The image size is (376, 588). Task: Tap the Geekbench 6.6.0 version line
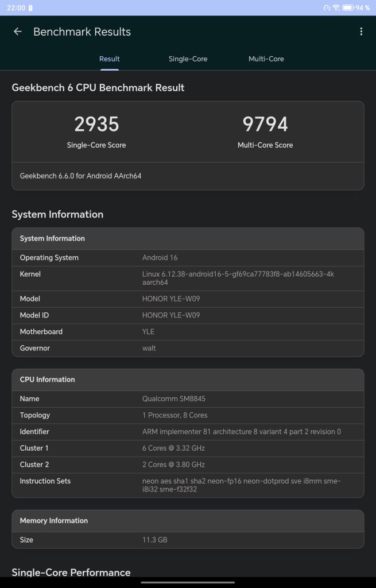[80, 176]
